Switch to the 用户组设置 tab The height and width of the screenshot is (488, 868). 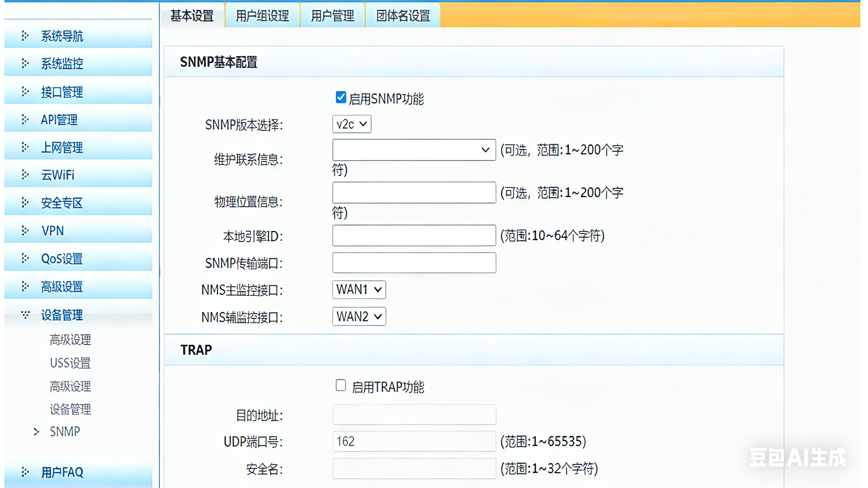pos(262,16)
